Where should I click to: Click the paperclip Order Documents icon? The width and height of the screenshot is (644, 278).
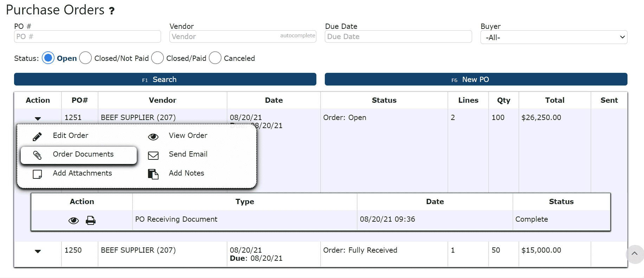(x=37, y=155)
